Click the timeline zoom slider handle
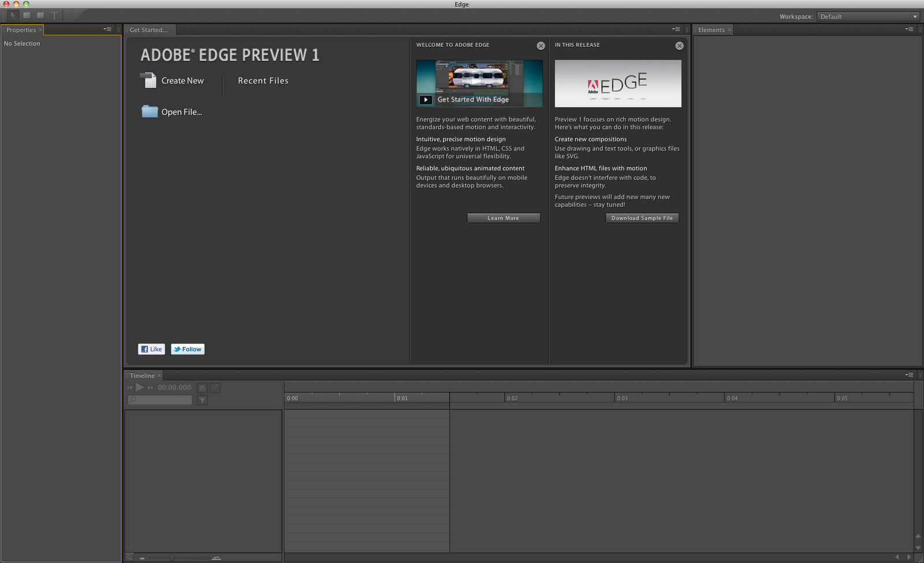The width and height of the screenshot is (924, 563). (x=172, y=558)
